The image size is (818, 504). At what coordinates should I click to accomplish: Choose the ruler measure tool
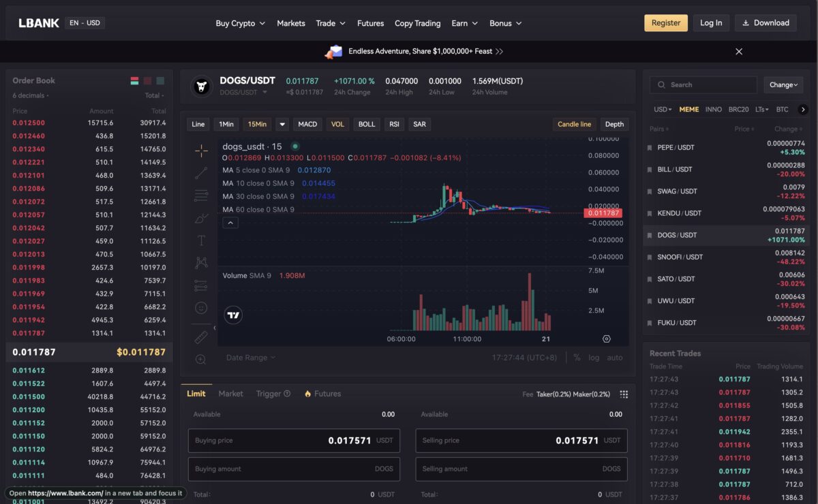[x=201, y=336]
